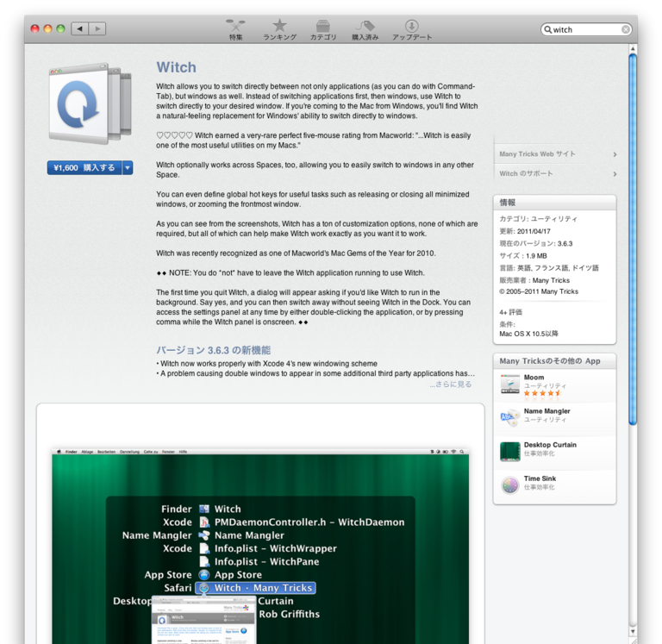
Task: Open the ランキング (Top Charts) toolbar tab
Action: coord(279,29)
